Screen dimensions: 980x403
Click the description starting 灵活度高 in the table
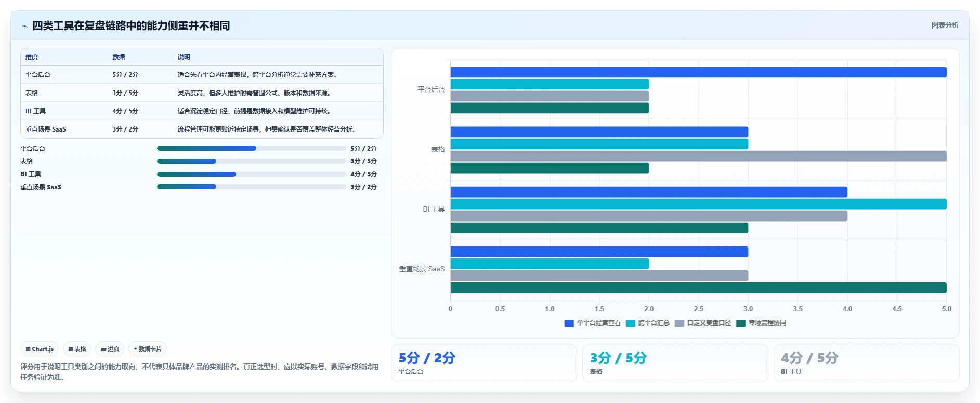coord(255,93)
